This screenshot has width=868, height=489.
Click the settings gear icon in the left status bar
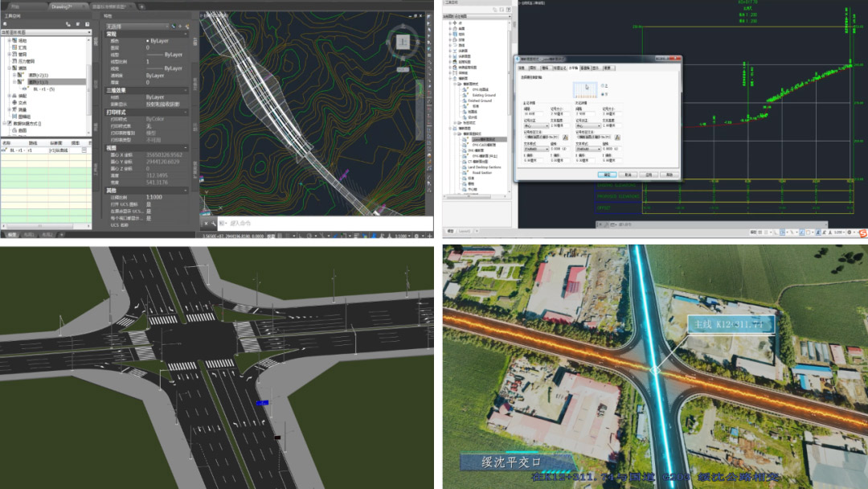(416, 236)
